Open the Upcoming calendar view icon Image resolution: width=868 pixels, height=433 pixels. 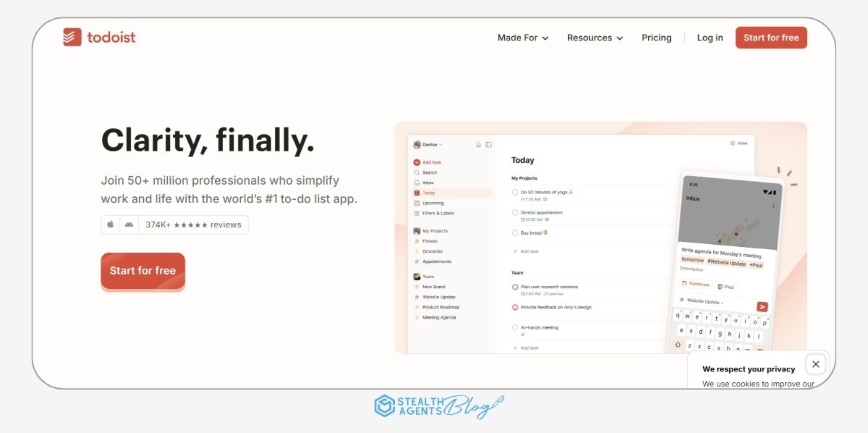click(417, 203)
